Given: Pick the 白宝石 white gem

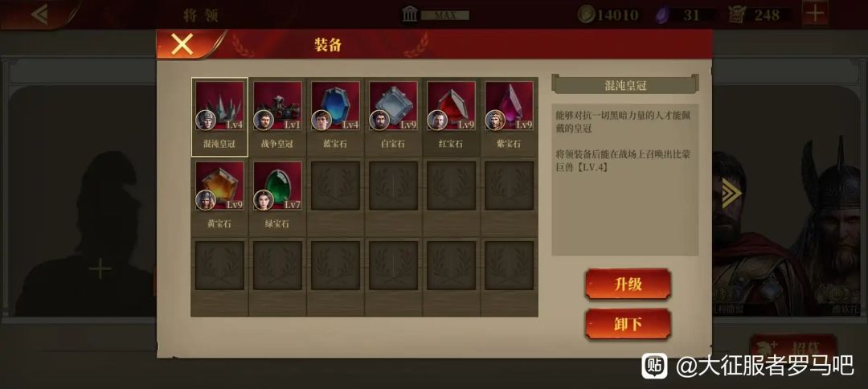Looking at the screenshot, I should pyautogui.click(x=393, y=117).
